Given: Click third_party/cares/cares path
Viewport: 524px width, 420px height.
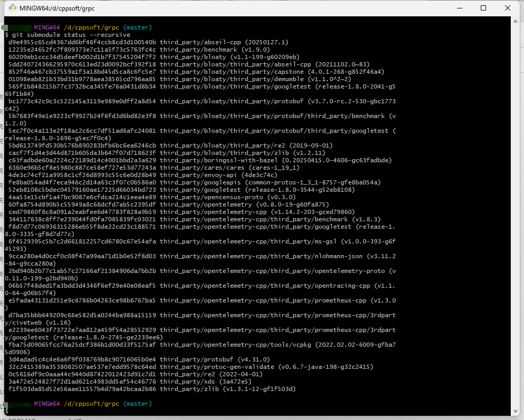Looking at the screenshot, I should click(x=202, y=168).
